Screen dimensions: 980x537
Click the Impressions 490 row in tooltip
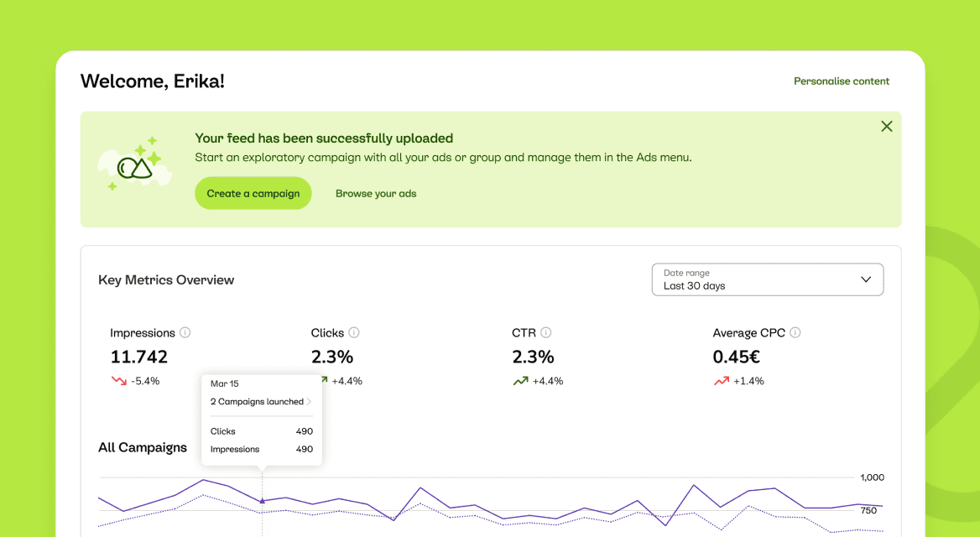pos(261,449)
